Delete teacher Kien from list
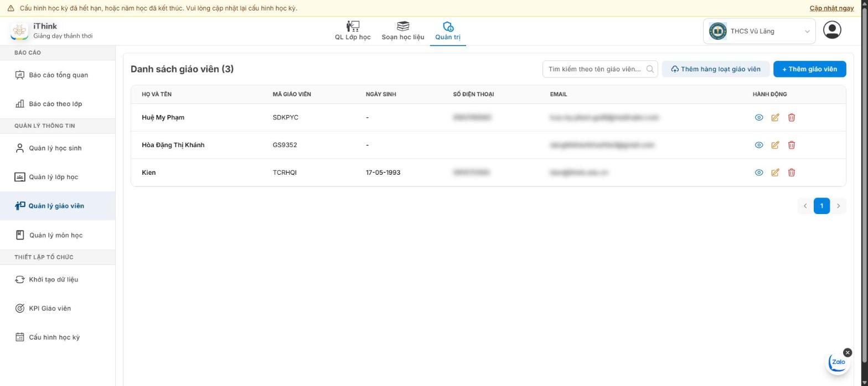Image resolution: width=868 pixels, height=386 pixels. click(792, 173)
